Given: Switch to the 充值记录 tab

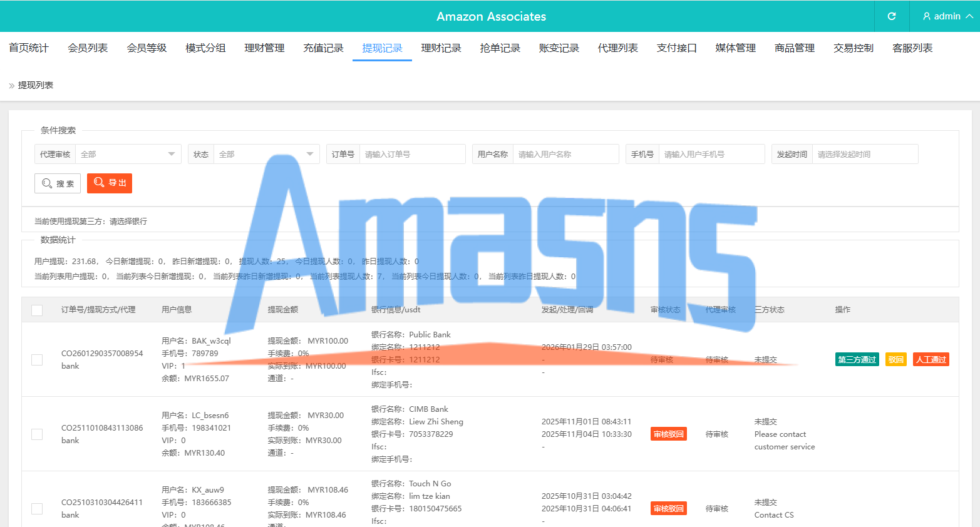Looking at the screenshot, I should point(323,48).
